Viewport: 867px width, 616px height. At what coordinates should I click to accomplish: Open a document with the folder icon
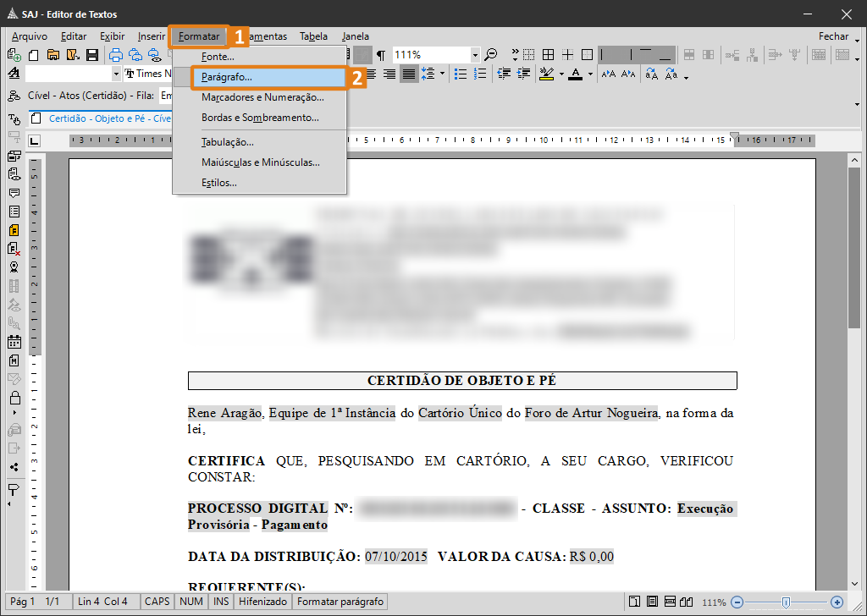53,55
